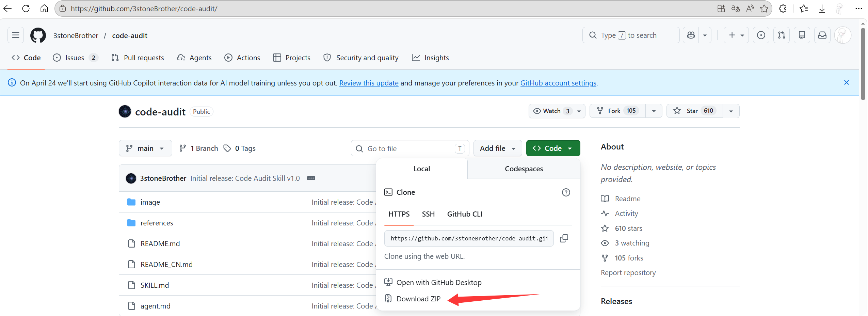Open the GitHub global navigation hamburger menu
This screenshot has width=868, height=316.
point(16,35)
